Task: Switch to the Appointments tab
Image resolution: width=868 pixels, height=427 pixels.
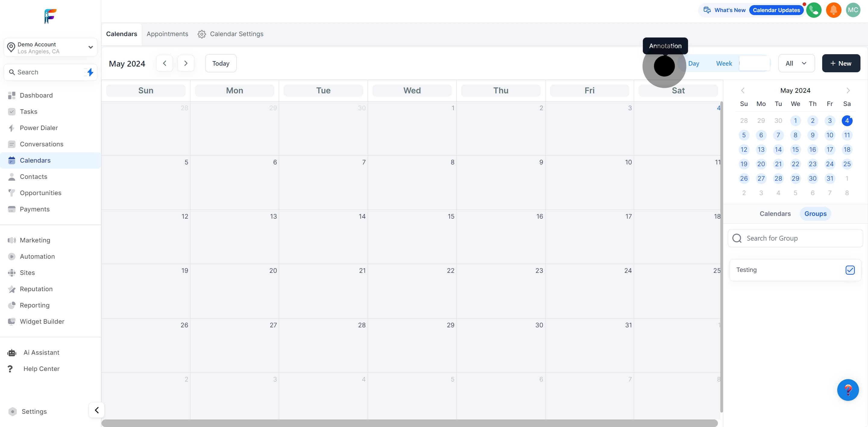Action: pos(167,34)
